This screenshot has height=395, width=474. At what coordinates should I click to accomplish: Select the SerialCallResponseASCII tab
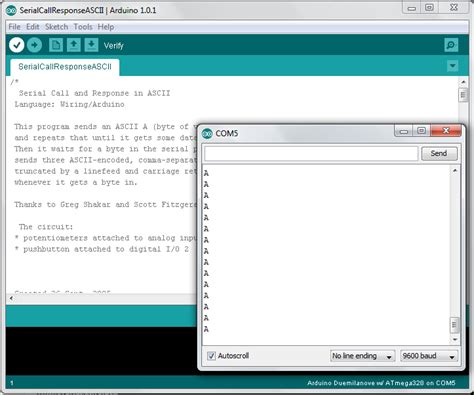(x=65, y=67)
